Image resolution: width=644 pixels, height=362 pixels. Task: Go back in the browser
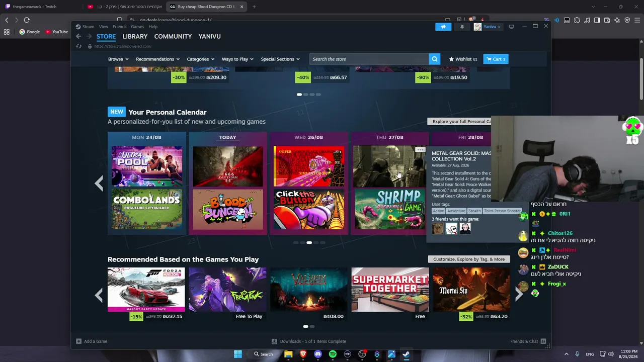click(x=7, y=20)
